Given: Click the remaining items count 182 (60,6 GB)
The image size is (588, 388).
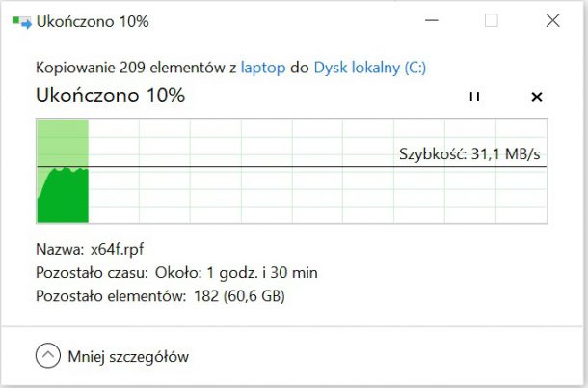Looking at the screenshot, I should tap(239, 296).
